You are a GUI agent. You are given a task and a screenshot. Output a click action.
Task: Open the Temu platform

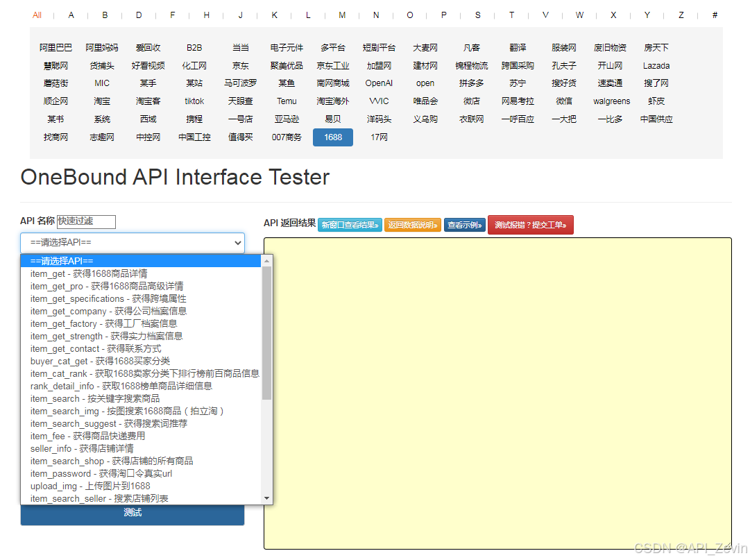(x=287, y=101)
